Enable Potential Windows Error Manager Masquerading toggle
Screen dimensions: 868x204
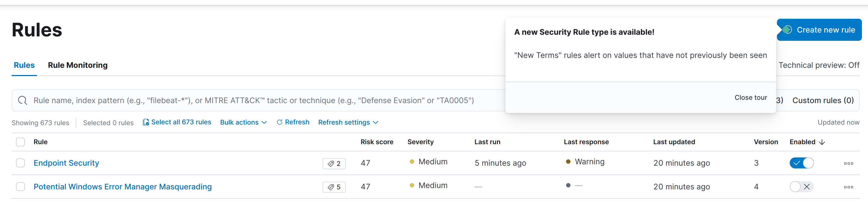click(801, 187)
